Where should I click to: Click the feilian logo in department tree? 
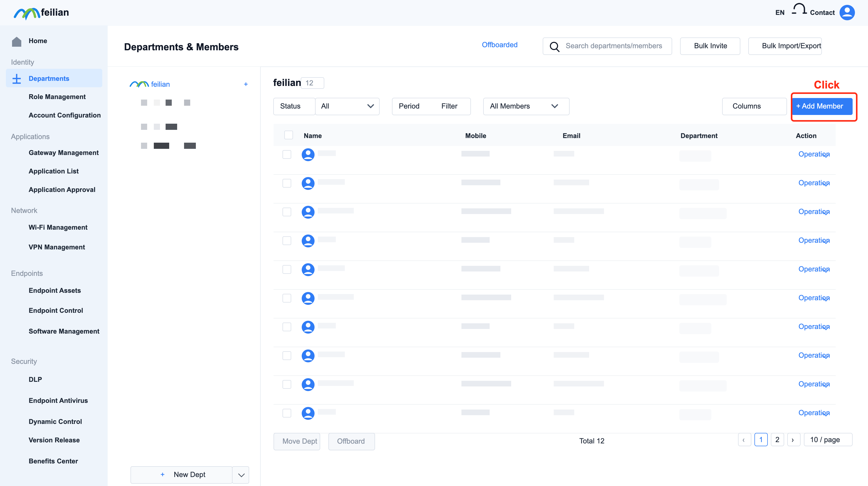139,84
